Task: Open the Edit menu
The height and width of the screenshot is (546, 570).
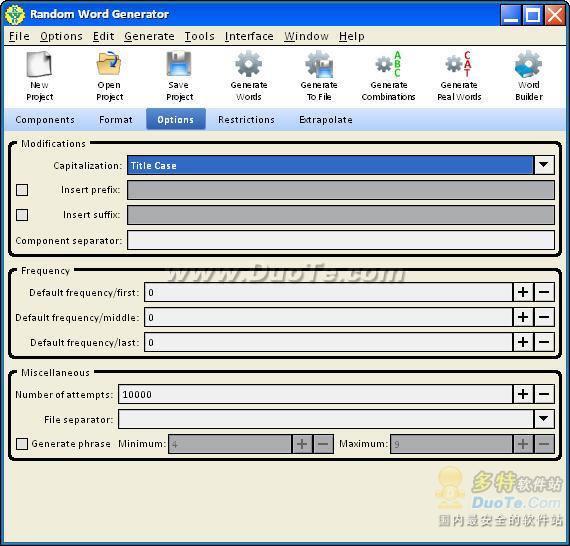Action: pos(104,36)
